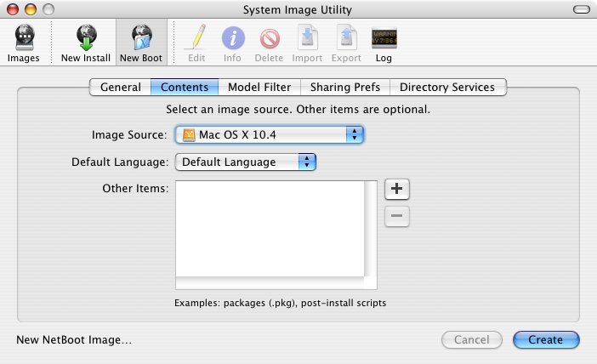Add an item with the plus button
Viewport: 597px width, 364px height.
[397, 189]
